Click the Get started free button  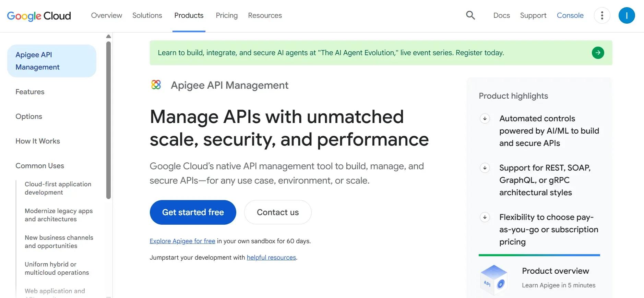(x=193, y=212)
